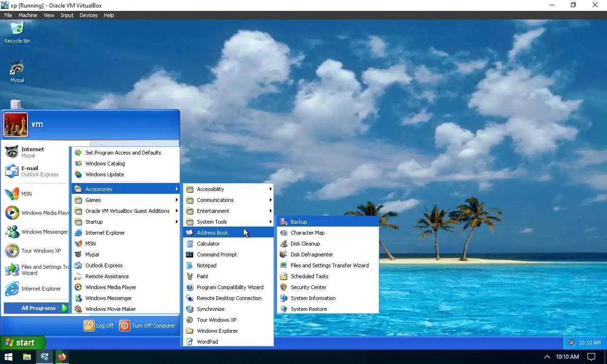The height and width of the screenshot is (364, 607).
Task: Open Remote Assistance icon
Action: pos(78,276)
